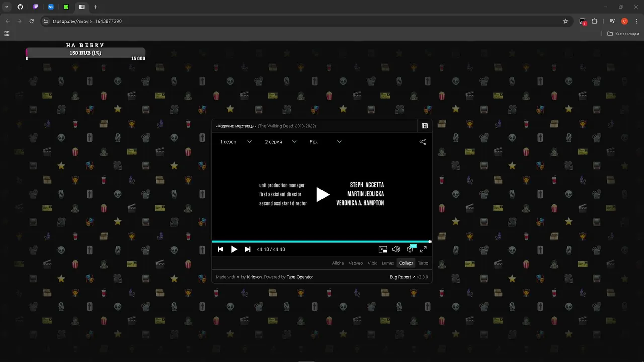Open the Bug Report link
Image resolution: width=644 pixels, height=362 pixels.
(x=403, y=277)
